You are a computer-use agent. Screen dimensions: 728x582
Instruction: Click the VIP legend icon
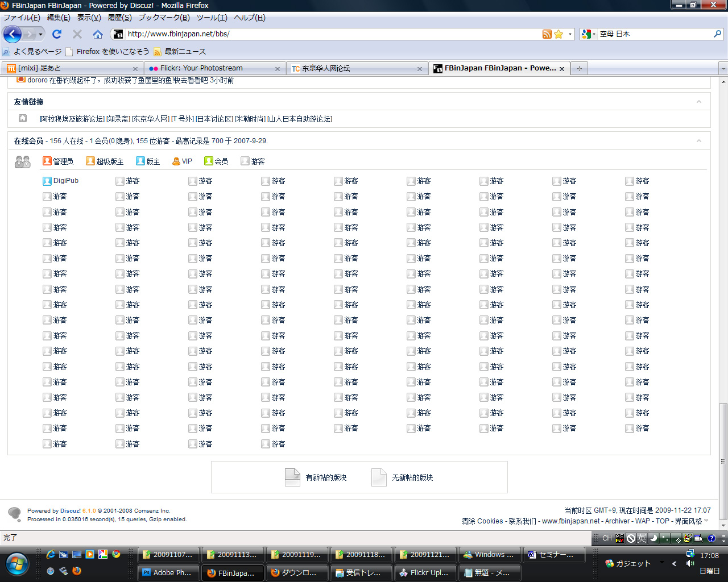[176, 161]
